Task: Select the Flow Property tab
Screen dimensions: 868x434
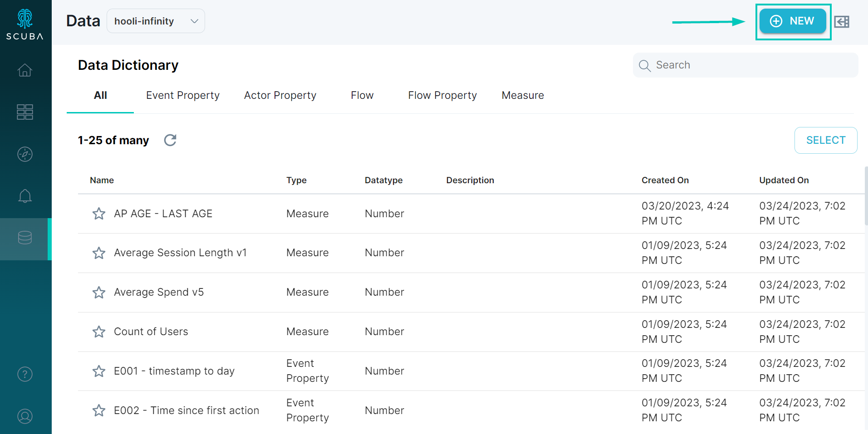Action: coord(442,95)
